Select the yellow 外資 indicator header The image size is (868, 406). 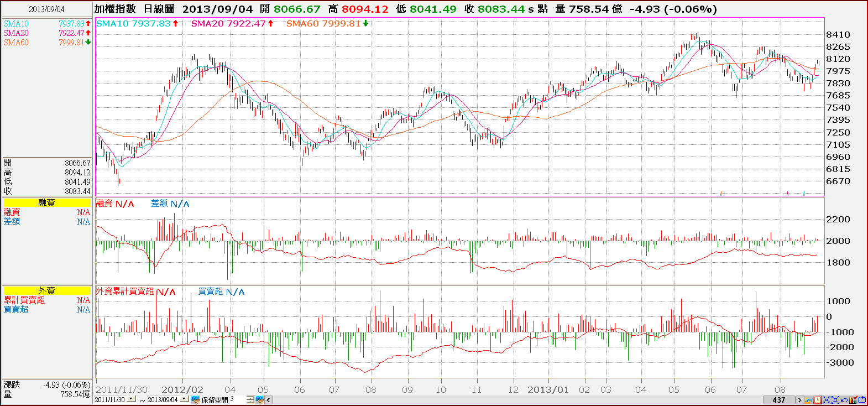click(47, 291)
